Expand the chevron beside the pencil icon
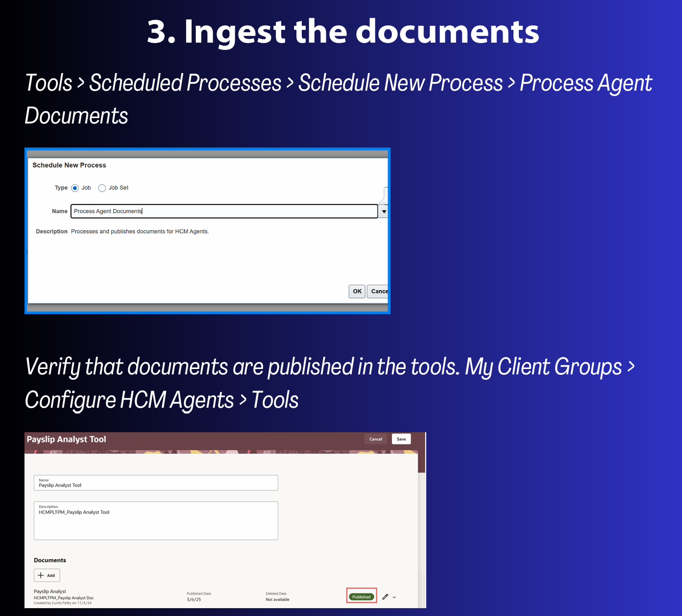682x616 pixels. [394, 597]
